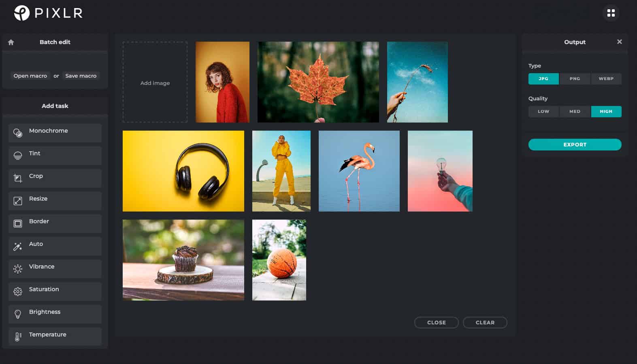
Task: Select the woman in red sweater photo
Action: (222, 82)
